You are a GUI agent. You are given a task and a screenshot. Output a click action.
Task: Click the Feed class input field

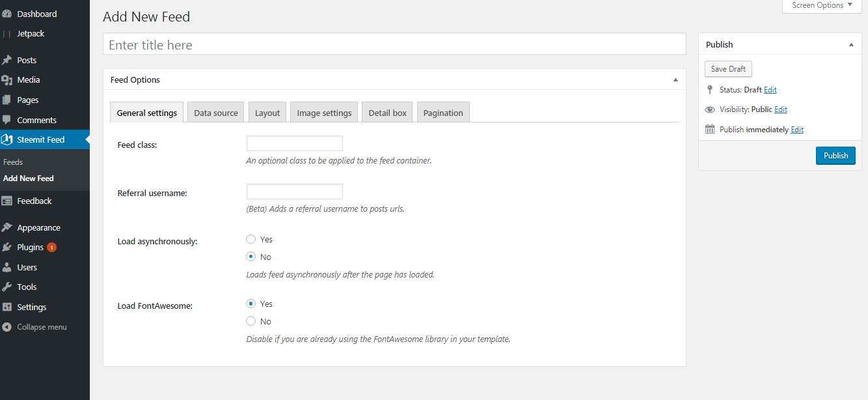tap(295, 143)
